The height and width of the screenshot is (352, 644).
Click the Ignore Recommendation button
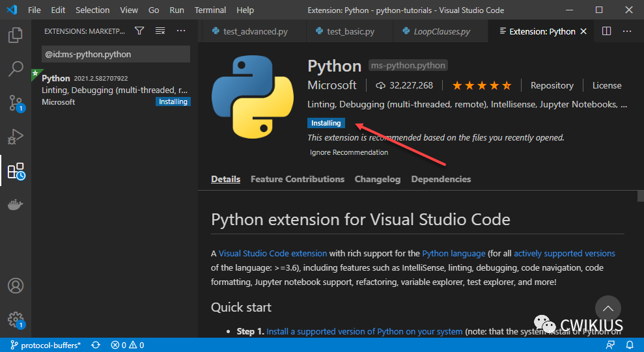348,152
